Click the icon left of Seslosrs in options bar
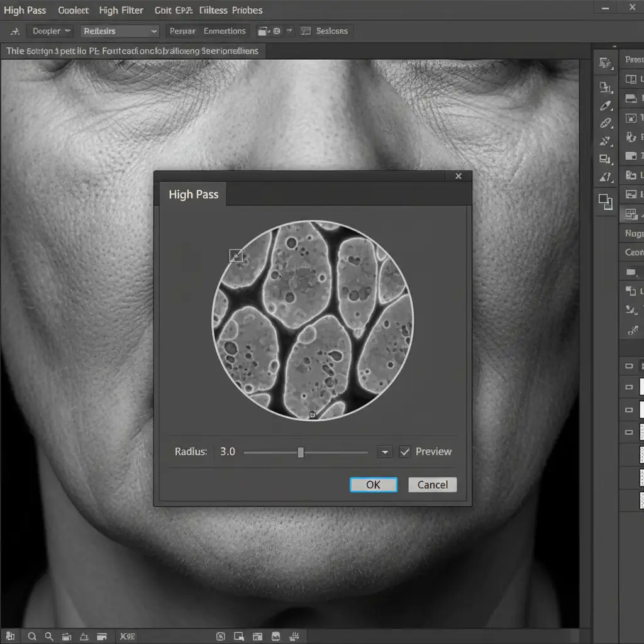 [x=306, y=31]
